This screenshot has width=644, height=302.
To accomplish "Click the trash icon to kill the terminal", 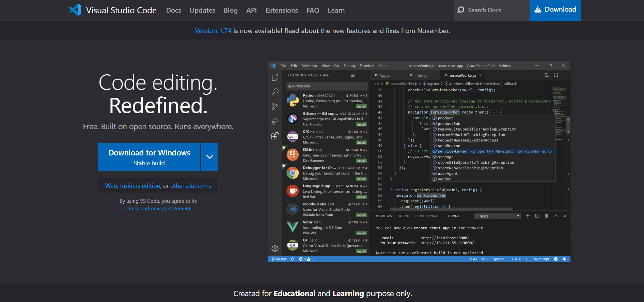I will [x=546, y=216].
